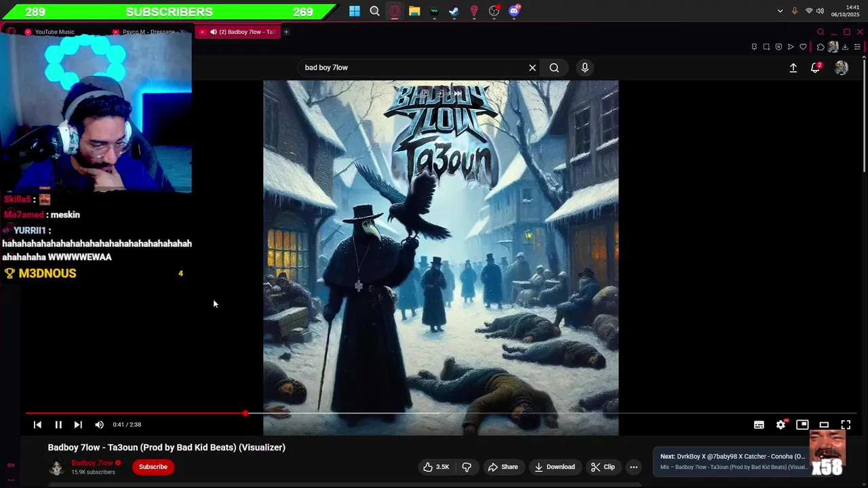
Task: Download the video
Action: click(x=555, y=466)
